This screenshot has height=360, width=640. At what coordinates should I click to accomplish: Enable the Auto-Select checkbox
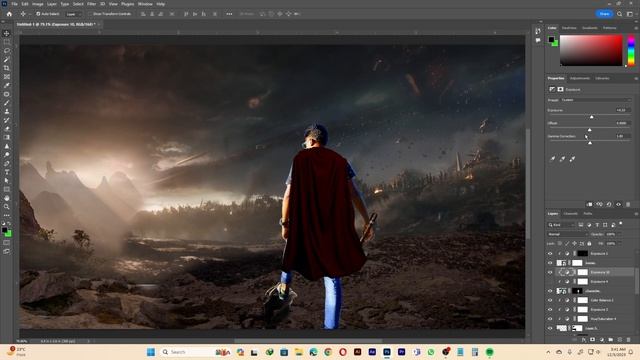pos(38,14)
